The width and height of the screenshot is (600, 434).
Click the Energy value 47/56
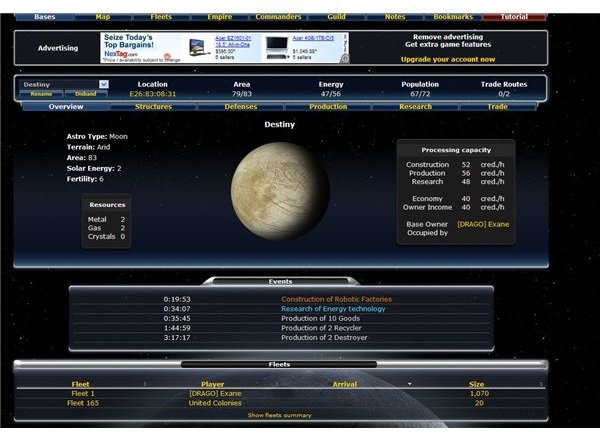click(x=331, y=94)
